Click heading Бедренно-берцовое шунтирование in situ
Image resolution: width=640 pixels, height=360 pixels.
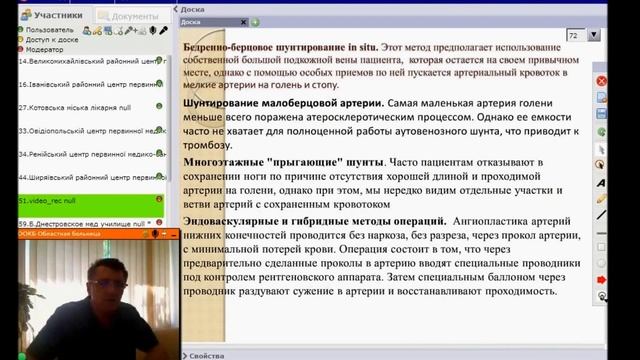(280, 47)
